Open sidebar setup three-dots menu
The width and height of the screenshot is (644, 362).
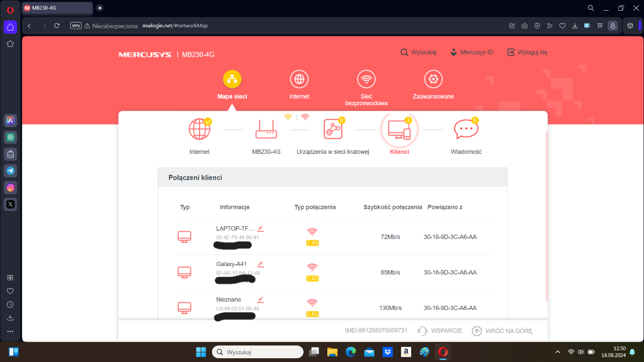pyautogui.click(x=10, y=331)
